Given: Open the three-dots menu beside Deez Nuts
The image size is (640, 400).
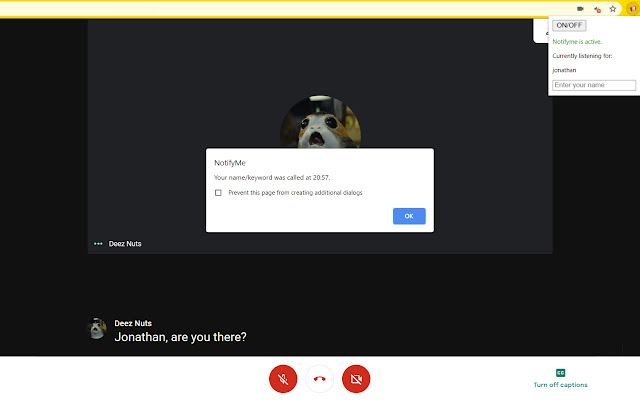Looking at the screenshot, I should pyautogui.click(x=98, y=244).
